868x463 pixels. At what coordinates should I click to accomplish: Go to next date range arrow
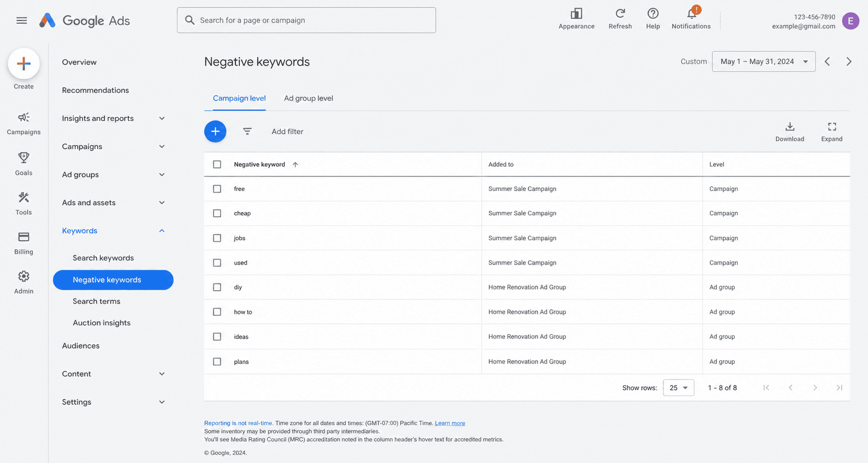(x=849, y=62)
